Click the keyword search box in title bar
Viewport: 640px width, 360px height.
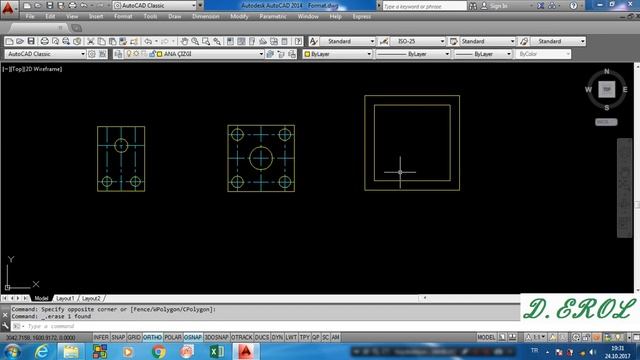[x=424, y=6]
